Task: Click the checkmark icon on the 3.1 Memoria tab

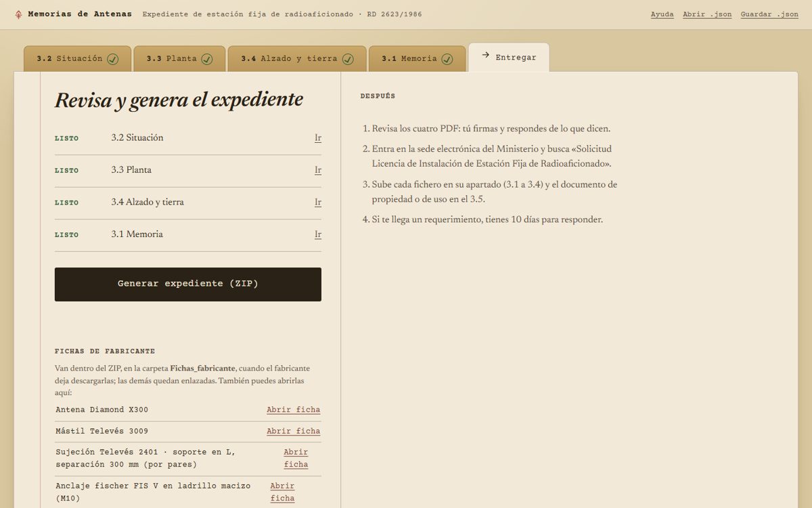Action: pyautogui.click(x=447, y=59)
